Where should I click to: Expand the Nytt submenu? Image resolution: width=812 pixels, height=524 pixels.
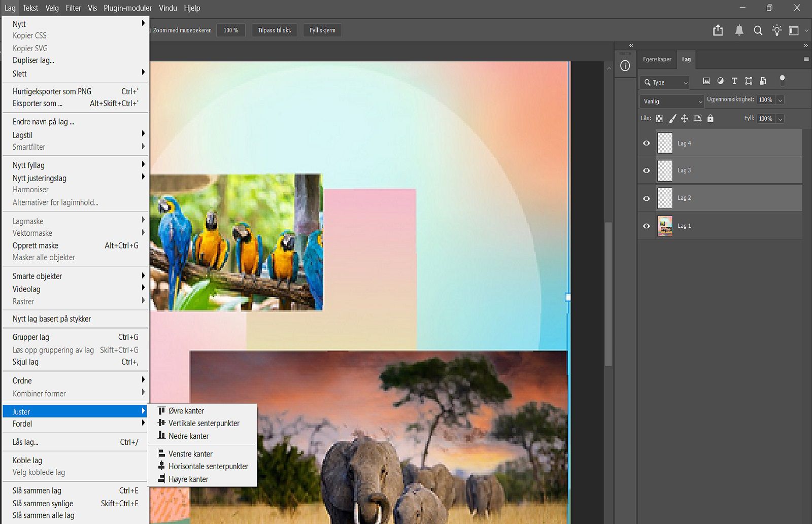point(75,24)
